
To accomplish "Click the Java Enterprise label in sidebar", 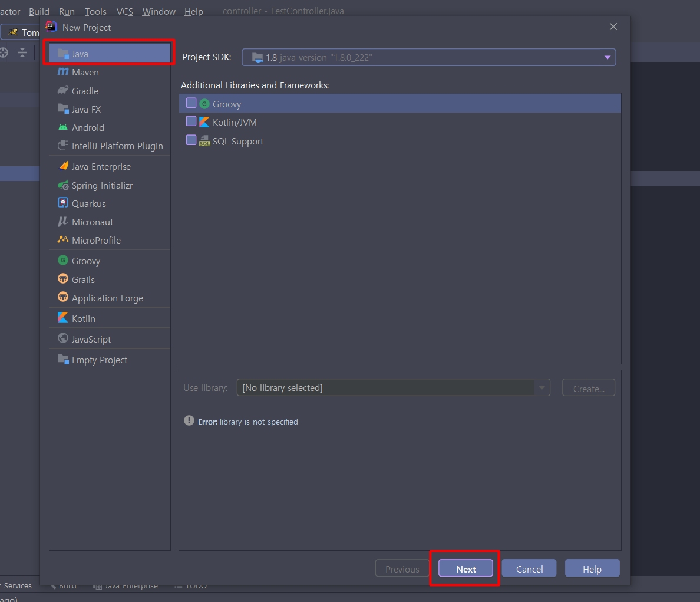I will (x=101, y=167).
